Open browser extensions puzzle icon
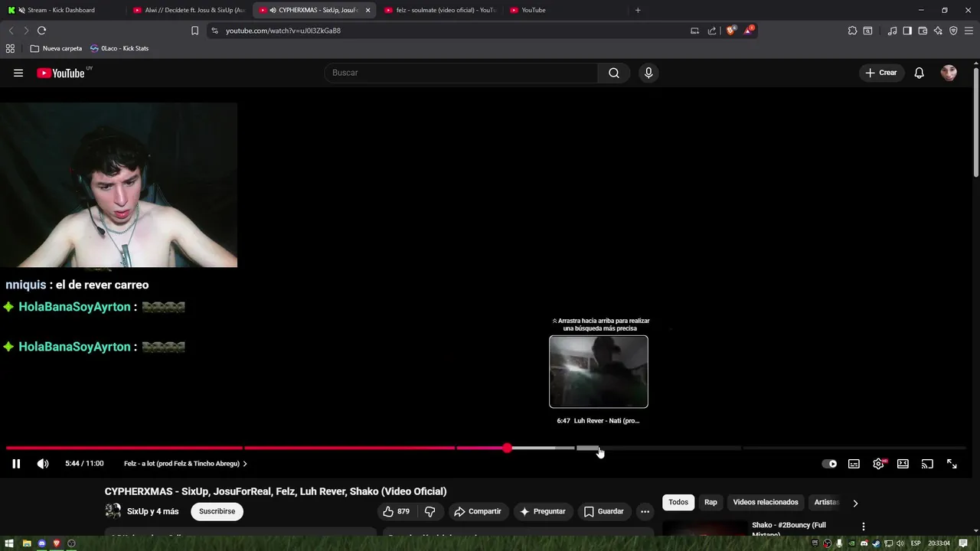The image size is (980, 551). (x=852, y=31)
